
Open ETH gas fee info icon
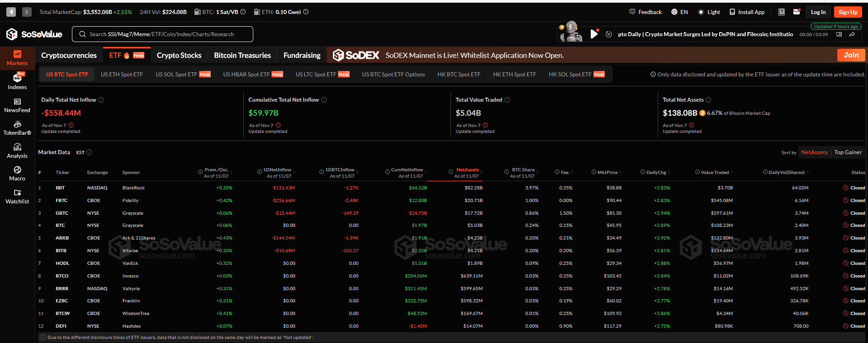pos(306,12)
